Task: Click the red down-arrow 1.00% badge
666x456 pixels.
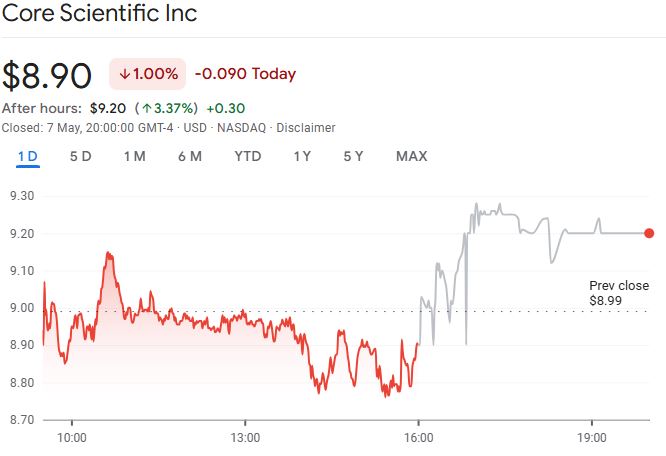Action: (147, 74)
